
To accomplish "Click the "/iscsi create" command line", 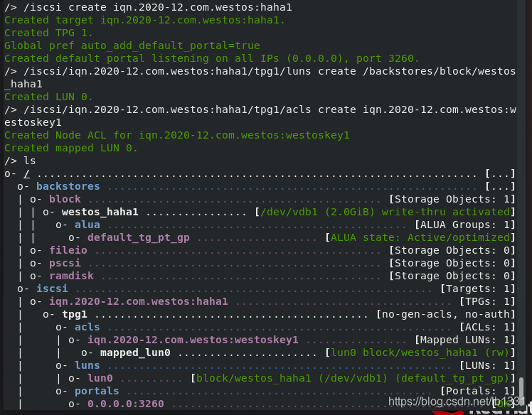I will pos(148,7).
